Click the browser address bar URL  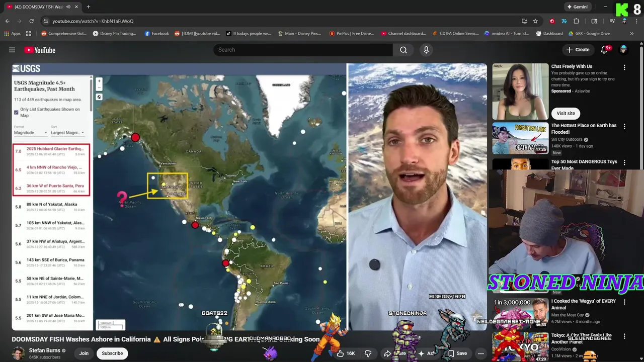tap(93, 21)
